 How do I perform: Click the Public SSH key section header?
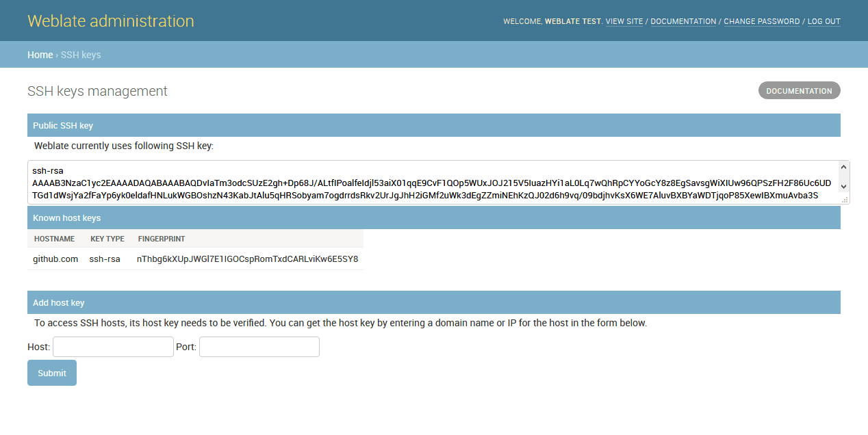coord(434,125)
